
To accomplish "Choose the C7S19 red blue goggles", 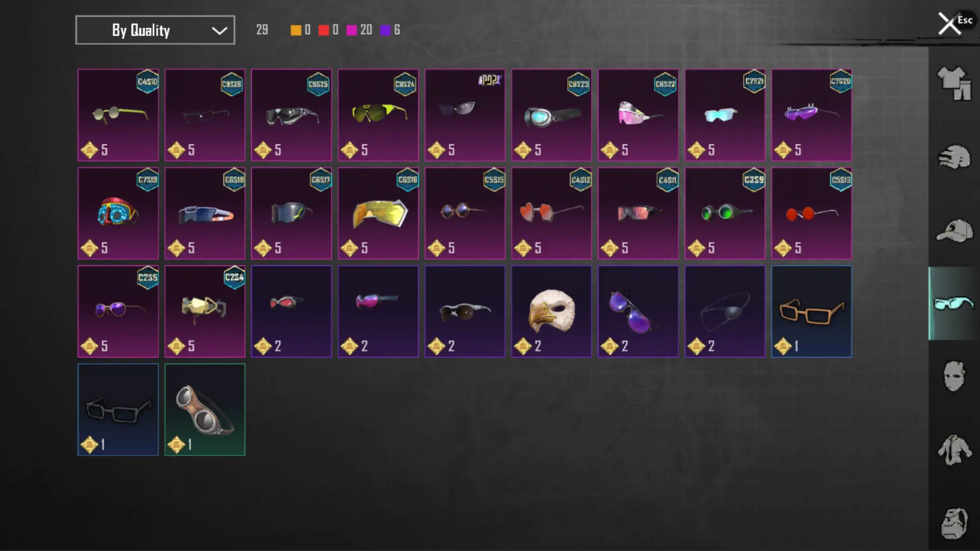I will coord(118,213).
